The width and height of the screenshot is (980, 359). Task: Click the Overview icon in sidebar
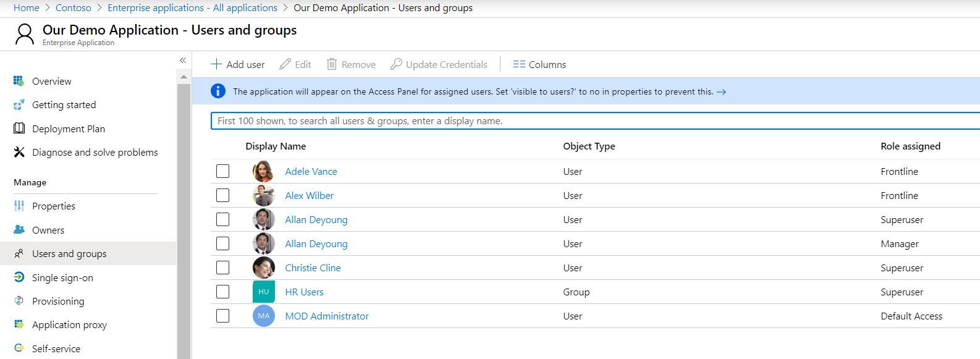19,81
